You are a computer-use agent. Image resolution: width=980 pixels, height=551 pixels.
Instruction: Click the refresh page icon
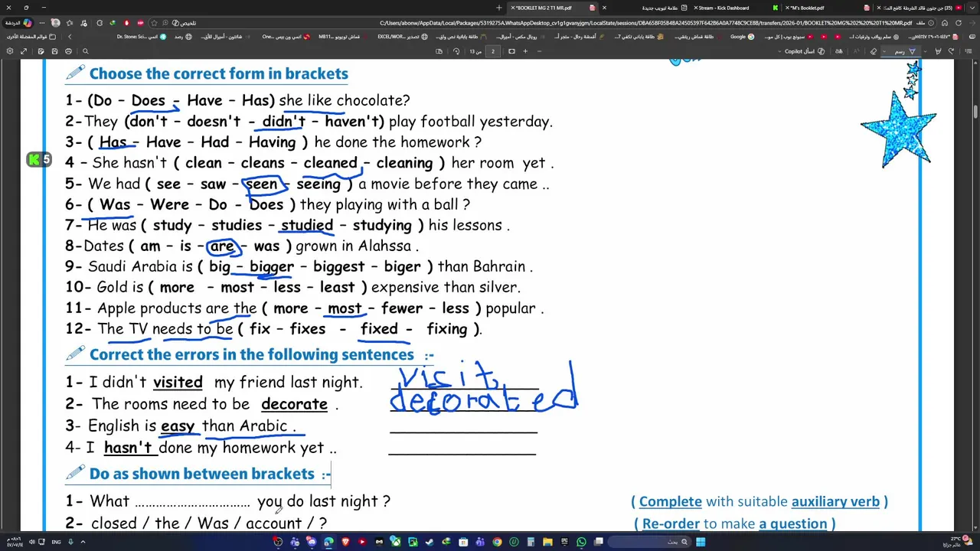click(x=958, y=23)
